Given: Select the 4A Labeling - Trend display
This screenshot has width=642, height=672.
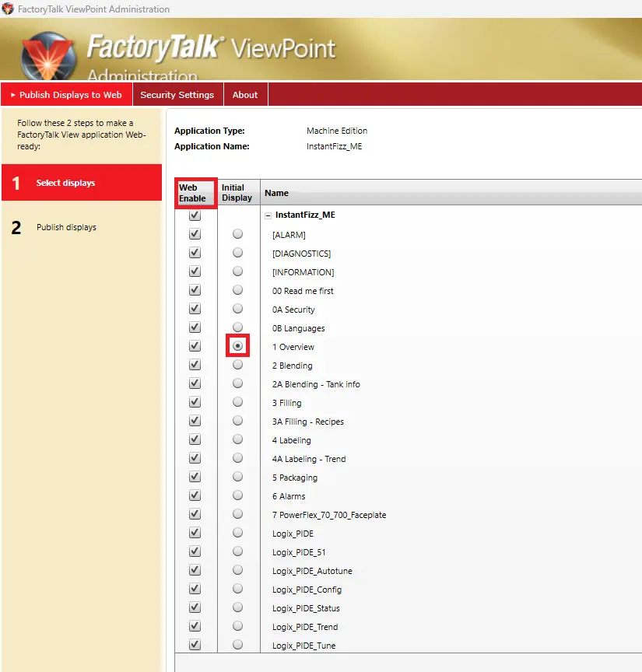Looking at the screenshot, I should pyautogui.click(x=307, y=458).
